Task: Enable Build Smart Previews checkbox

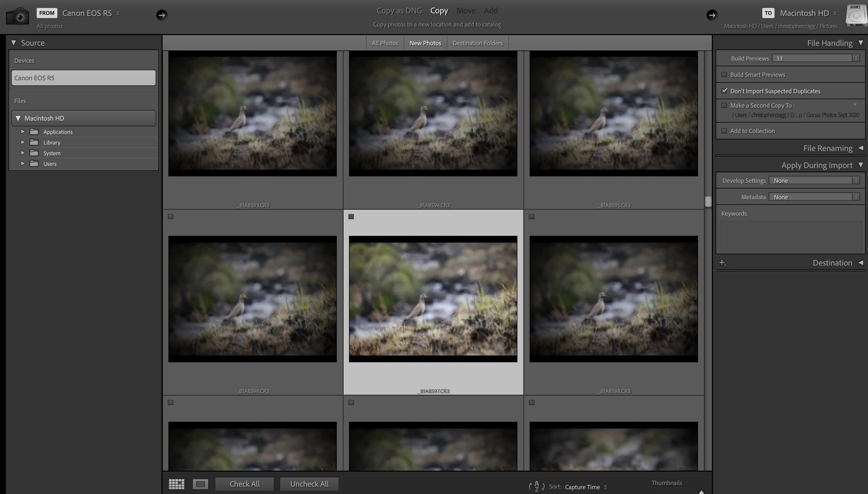Action: click(x=724, y=75)
